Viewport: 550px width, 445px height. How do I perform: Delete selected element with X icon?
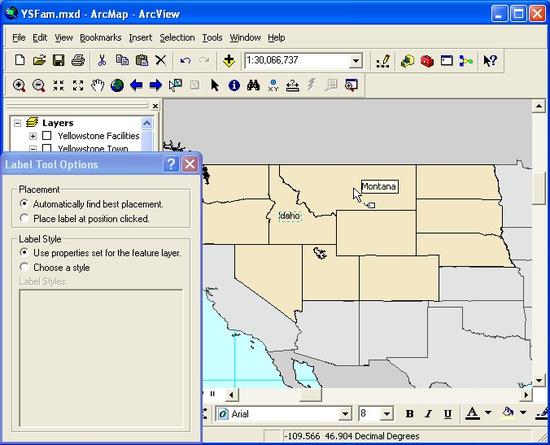coord(161,60)
